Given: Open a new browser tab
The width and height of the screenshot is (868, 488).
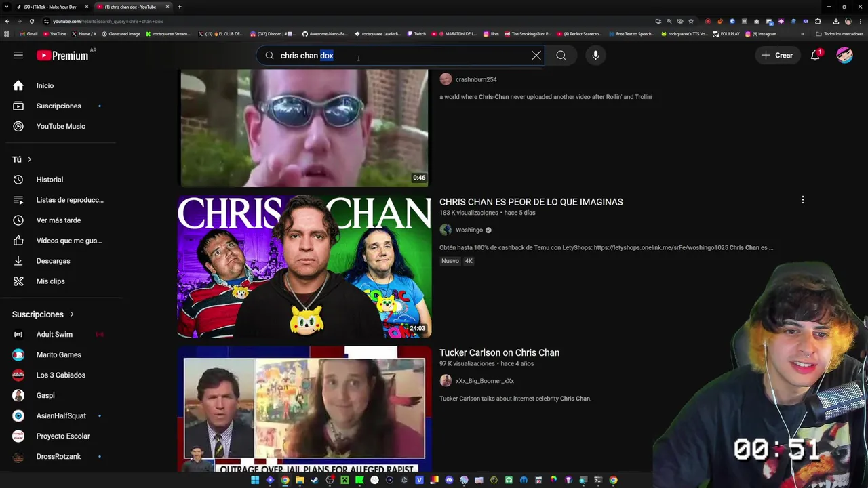Looking at the screenshot, I should (x=180, y=7).
